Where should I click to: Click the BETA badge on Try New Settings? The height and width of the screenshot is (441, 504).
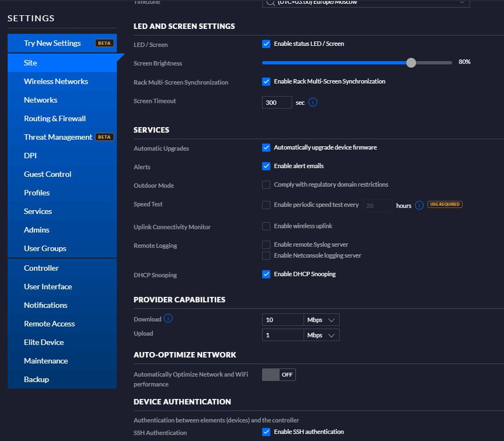click(x=104, y=43)
